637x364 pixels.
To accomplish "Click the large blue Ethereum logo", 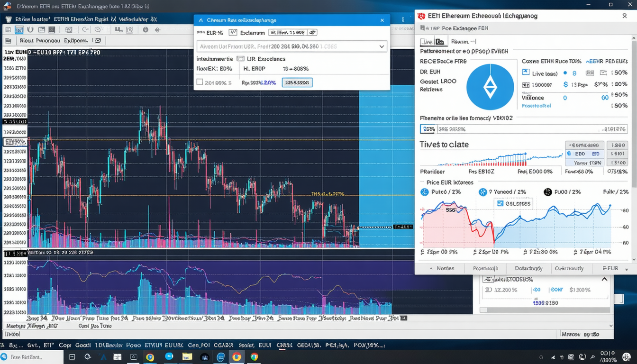I will pos(490,87).
